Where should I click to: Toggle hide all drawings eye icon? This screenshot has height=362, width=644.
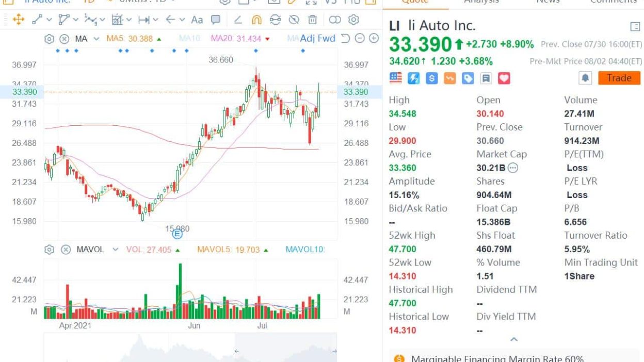294,20
